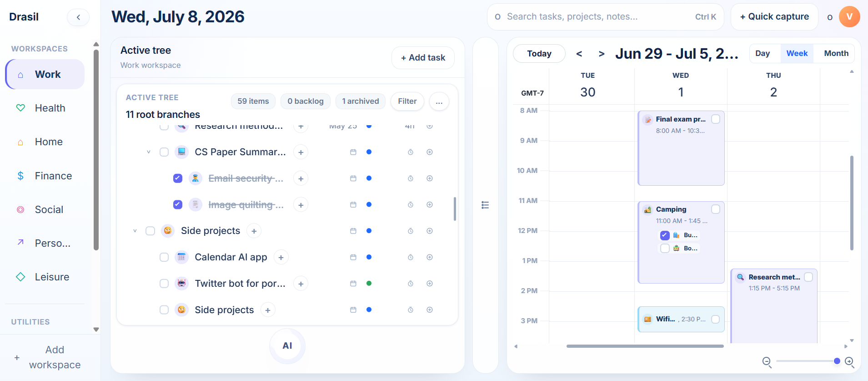Click the calendar zoom slider handle
Image resolution: width=868 pixels, height=381 pixels.
click(837, 361)
